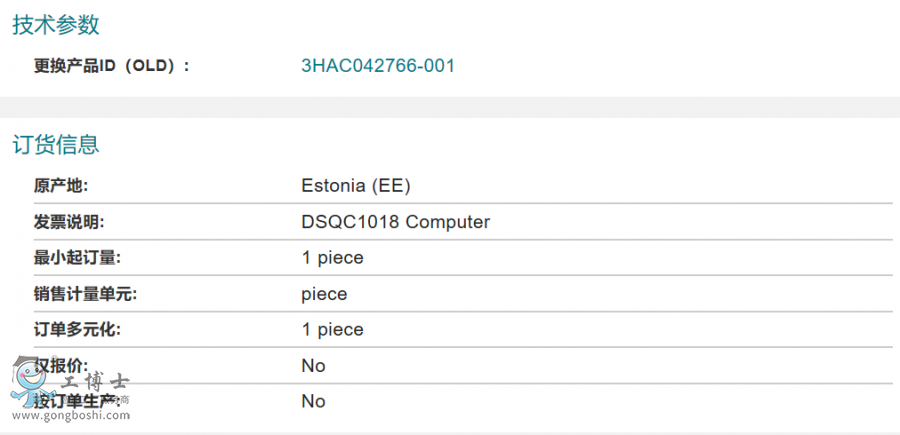The width and height of the screenshot is (900, 435).
Task: Click the 订货信息 section heading
Action: coord(56,145)
